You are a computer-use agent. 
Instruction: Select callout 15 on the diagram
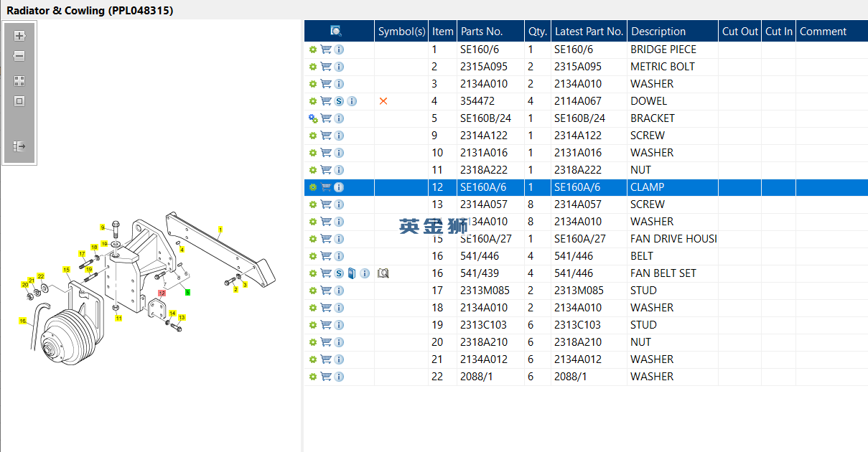66,270
